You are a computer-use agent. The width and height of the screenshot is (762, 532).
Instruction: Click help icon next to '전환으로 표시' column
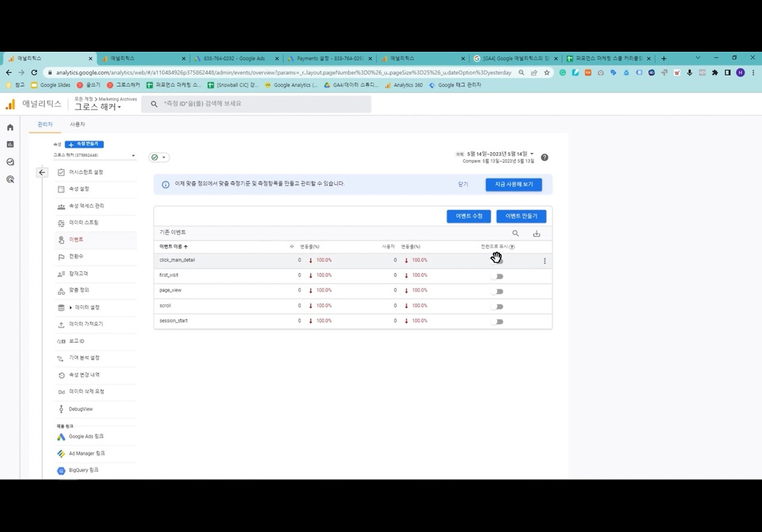tap(512, 246)
